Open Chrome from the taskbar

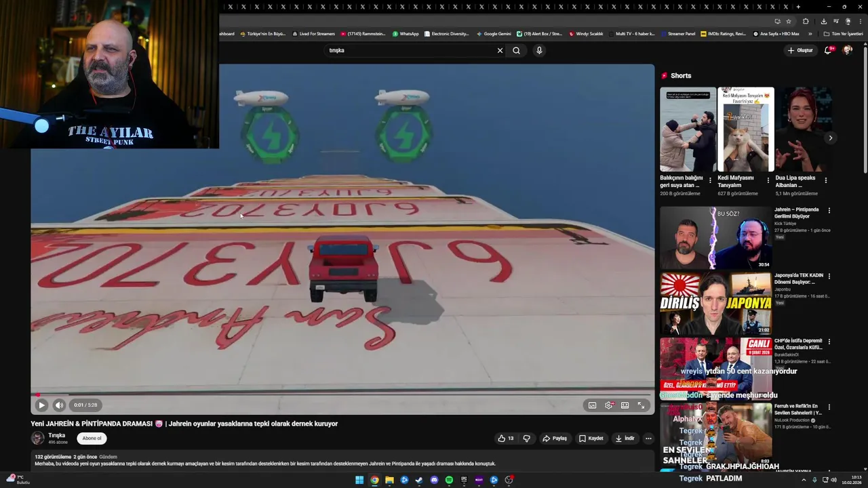pos(374,480)
